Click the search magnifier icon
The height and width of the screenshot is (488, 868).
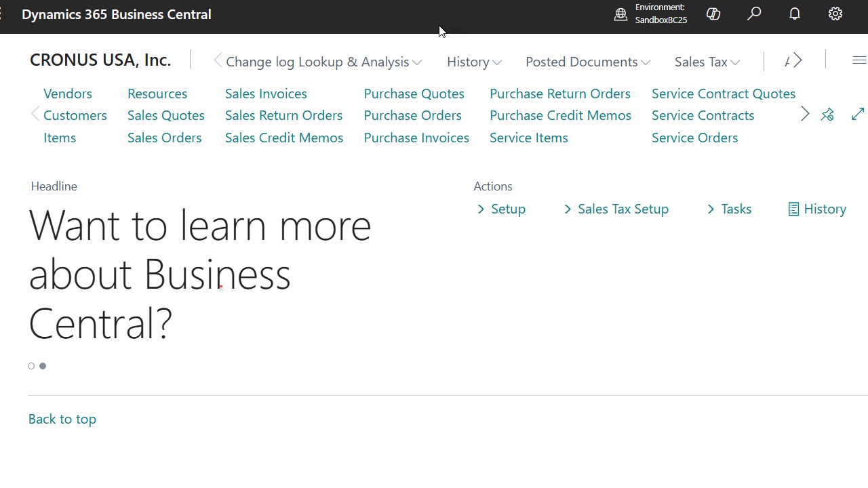point(754,14)
